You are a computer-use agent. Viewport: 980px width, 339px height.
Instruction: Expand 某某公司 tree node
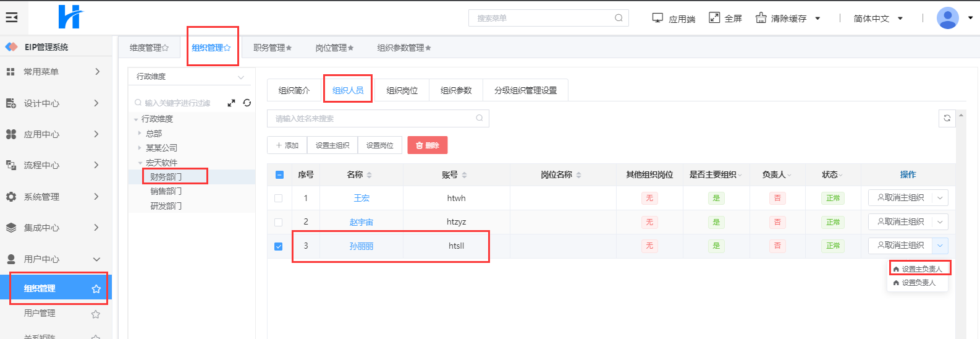pyautogui.click(x=140, y=148)
